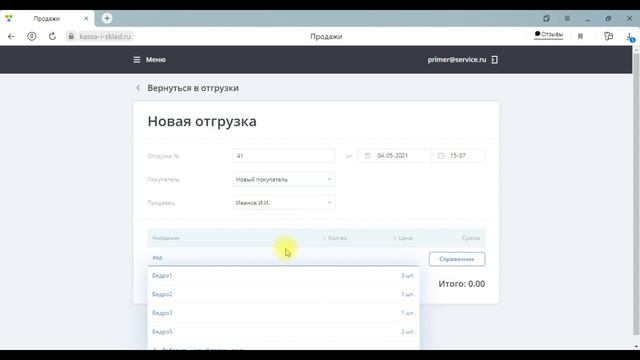This screenshot has height=360, width=640.
Task: Focus the Отгрузка № field with 41
Action: 284,156
